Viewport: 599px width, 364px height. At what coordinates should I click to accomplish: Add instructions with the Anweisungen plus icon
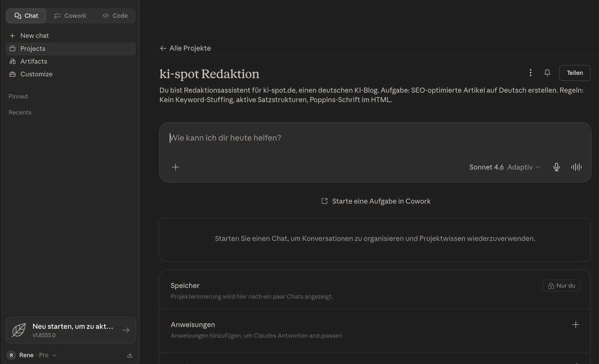pos(576,325)
